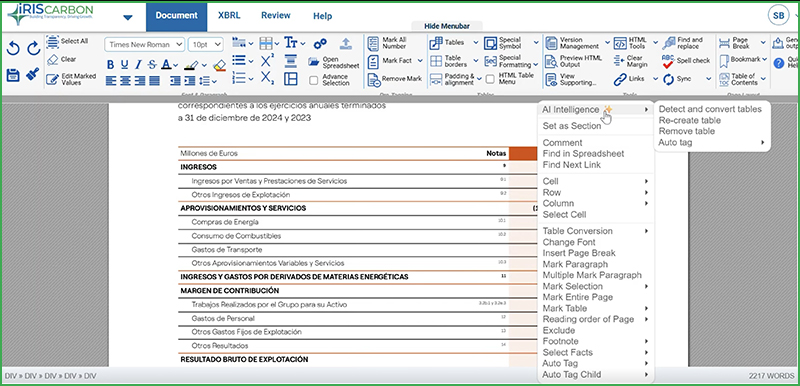This screenshot has width=800, height=386.
Task: Click the Open Spreadsheet button
Action: point(334,62)
